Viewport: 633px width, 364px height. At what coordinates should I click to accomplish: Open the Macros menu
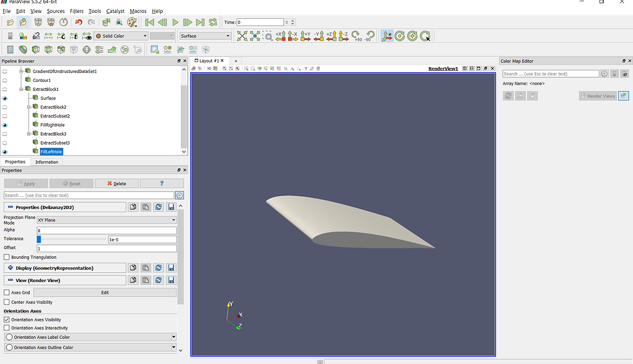pos(138,11)
